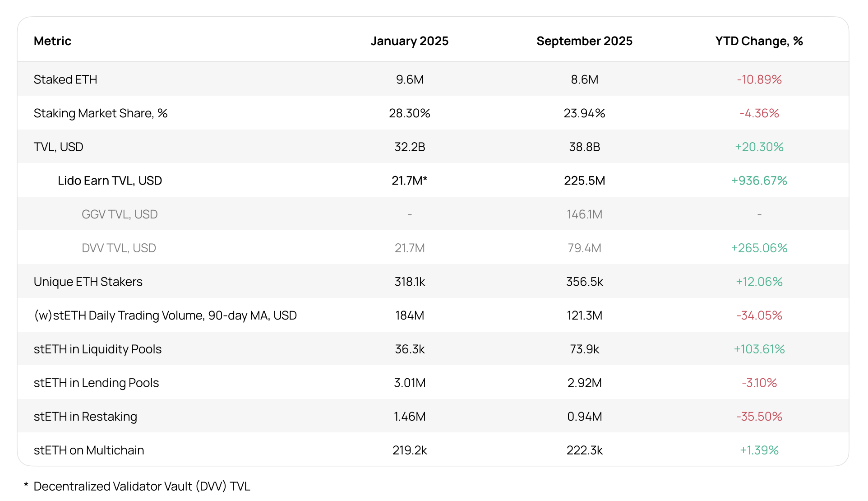Select the stETH in Liquidity Pools label
868x501 pixels.
[97, 349]
